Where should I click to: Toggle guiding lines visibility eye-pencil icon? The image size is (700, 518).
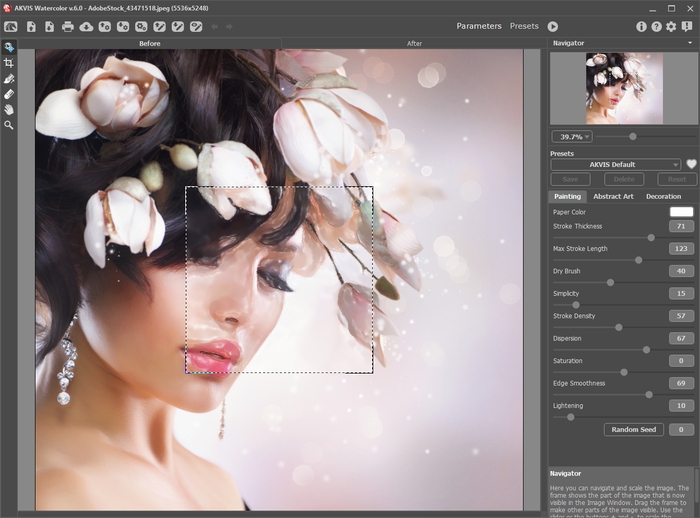coord(196,27)
